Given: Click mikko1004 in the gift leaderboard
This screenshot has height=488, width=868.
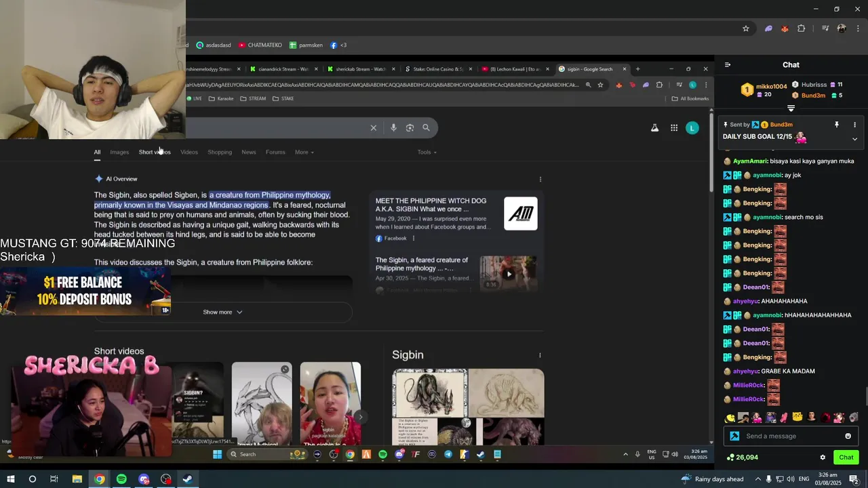Looking at the screenshot, I should click(x=771, y=87).
